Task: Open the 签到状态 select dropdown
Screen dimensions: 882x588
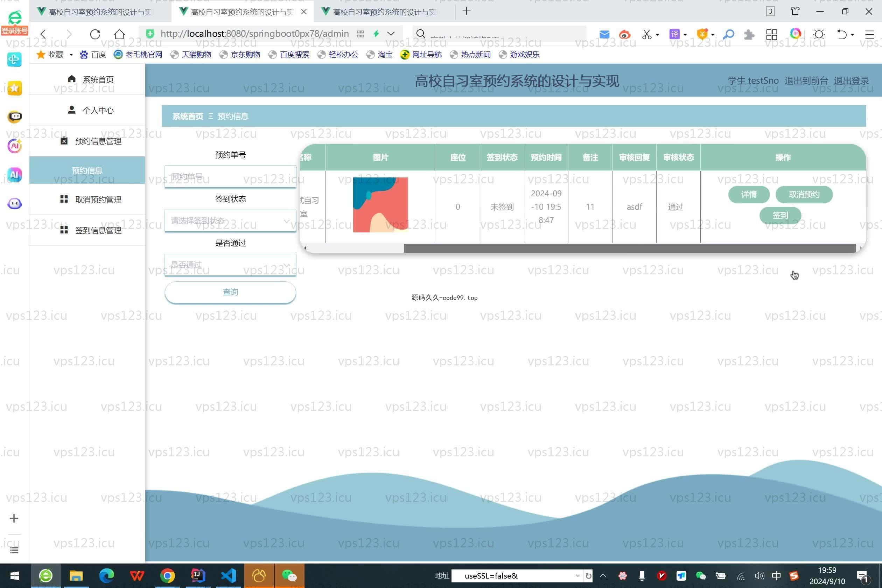Action: [x=230, y=220]
